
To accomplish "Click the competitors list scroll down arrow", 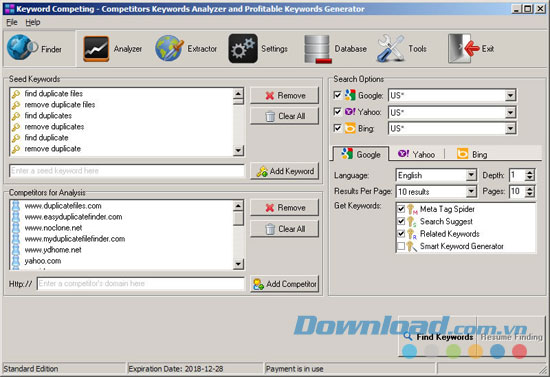I will tap(238, 264).
